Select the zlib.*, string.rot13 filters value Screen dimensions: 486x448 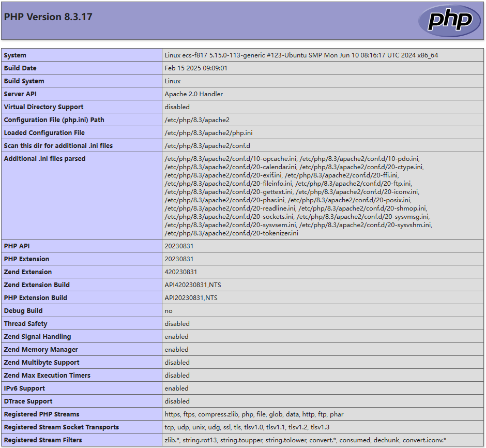pos(306,440)
